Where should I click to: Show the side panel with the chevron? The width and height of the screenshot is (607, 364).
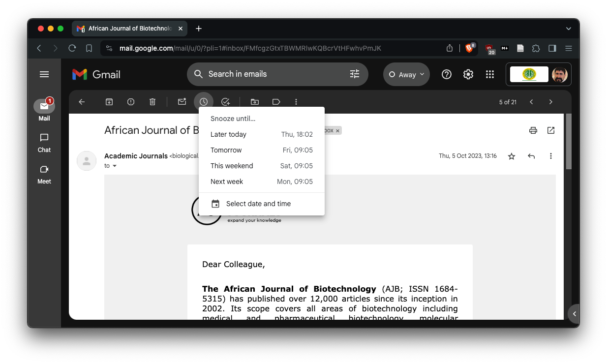coord(574,314)
